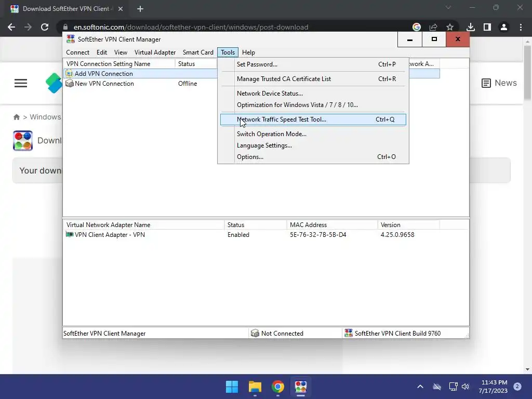Image resolution: width=532 pixels, height=399 pixels.
Task: Select MAC address 5E-76-32-7B-5B-D4
Action: (x=318, y=235)
